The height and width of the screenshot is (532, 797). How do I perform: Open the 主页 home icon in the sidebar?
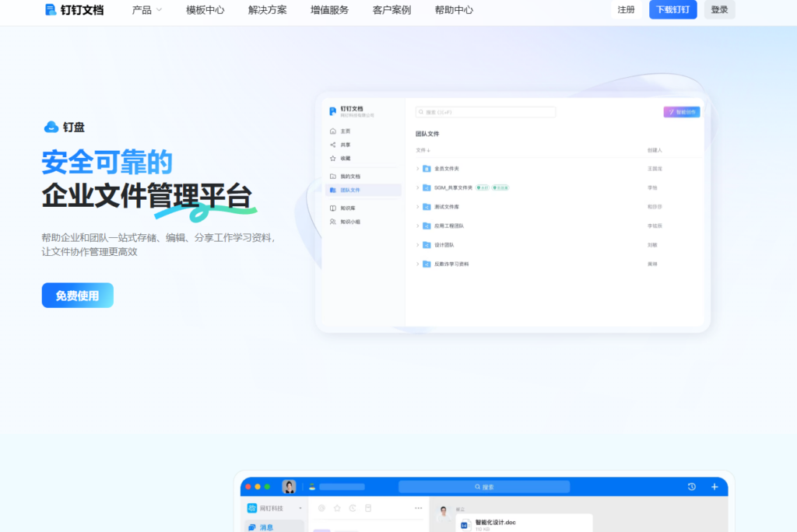point(333,131)
